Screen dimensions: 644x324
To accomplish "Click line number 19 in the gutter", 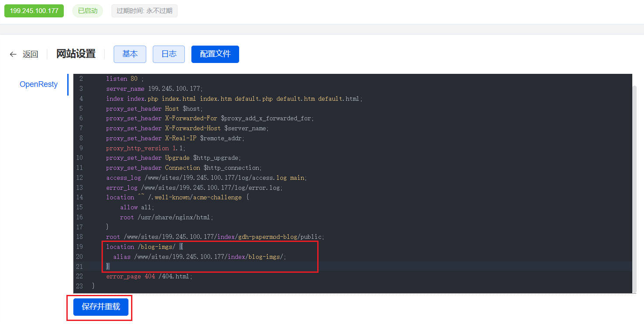I will pos(79,247).
